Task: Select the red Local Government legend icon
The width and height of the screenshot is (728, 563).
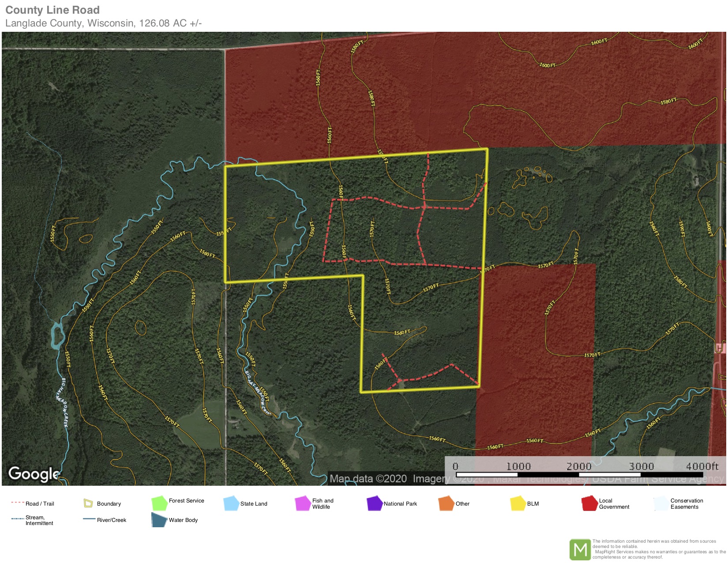Action: (x=589, y=503)
